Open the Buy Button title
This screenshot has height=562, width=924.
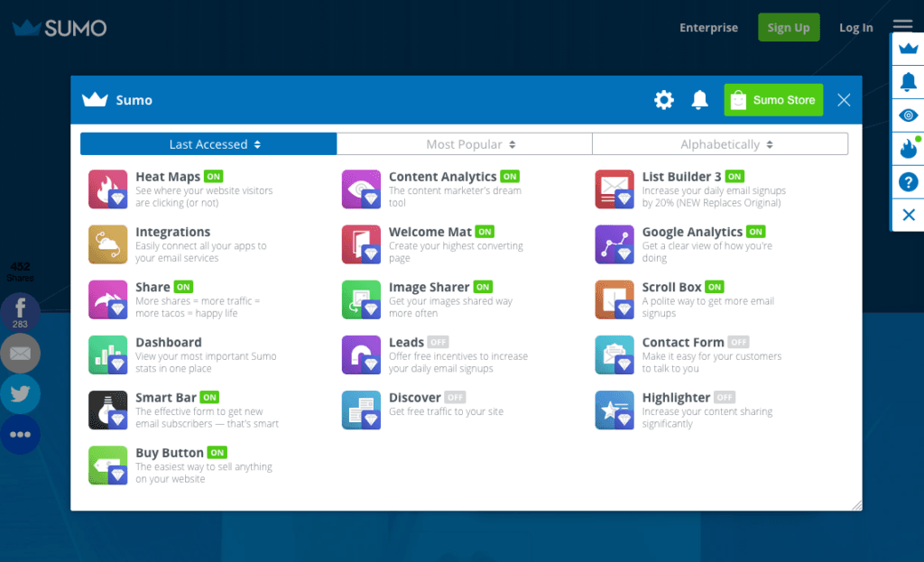tap(170, 453)
